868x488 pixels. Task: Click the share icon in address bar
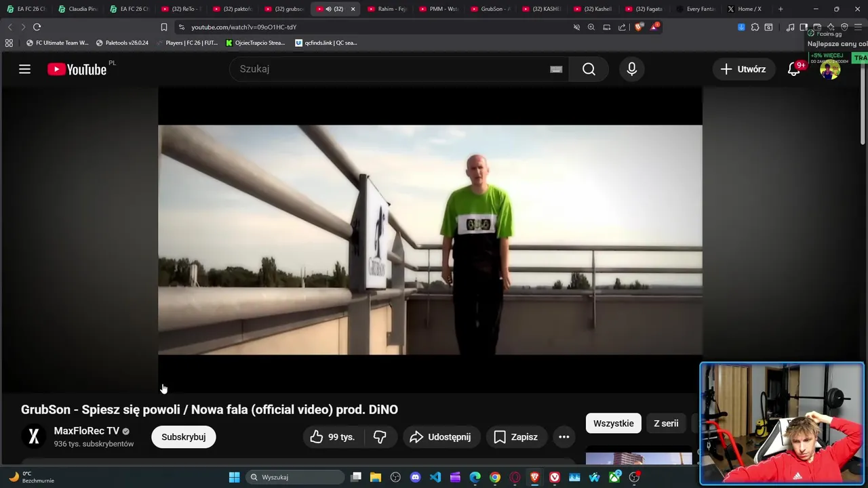click(622, 27)
